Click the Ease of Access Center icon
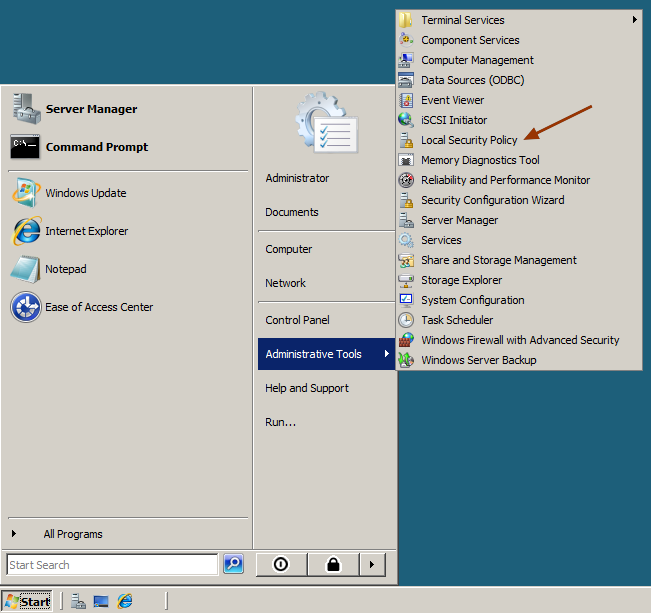This screenshot has height=613, width=651. (x=26, y=307)
